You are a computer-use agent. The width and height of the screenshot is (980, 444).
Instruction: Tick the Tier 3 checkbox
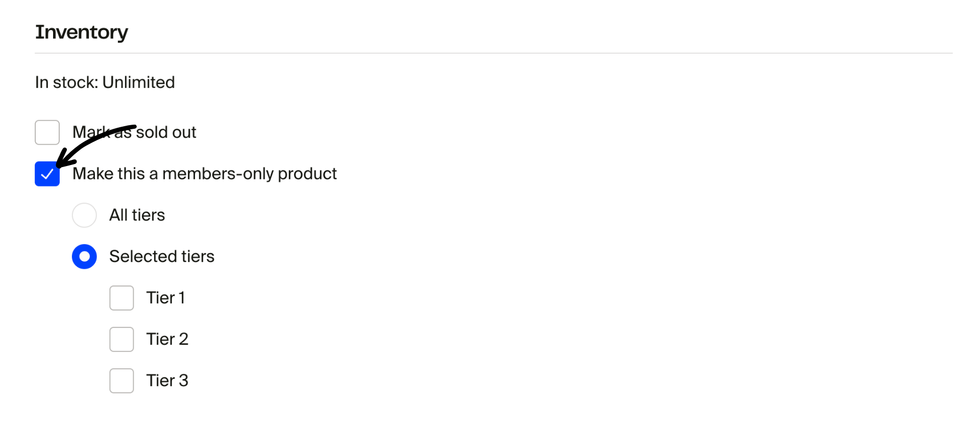(121, 380)
